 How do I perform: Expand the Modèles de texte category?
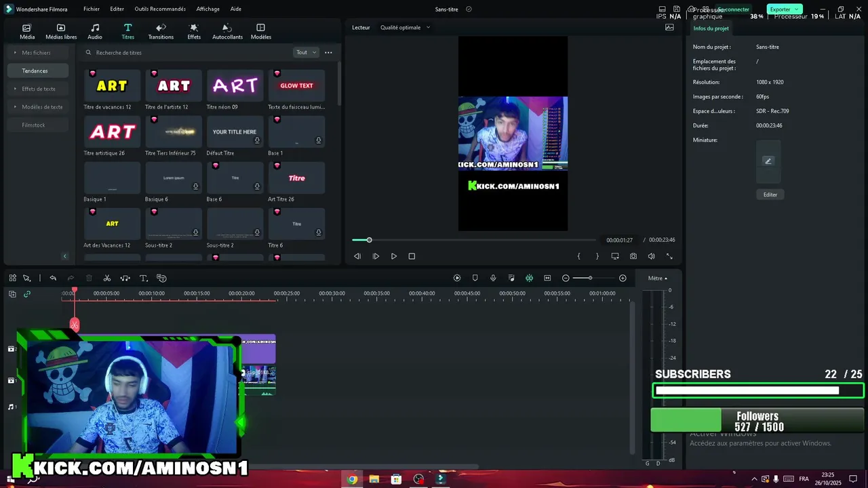tap(38, 106)
